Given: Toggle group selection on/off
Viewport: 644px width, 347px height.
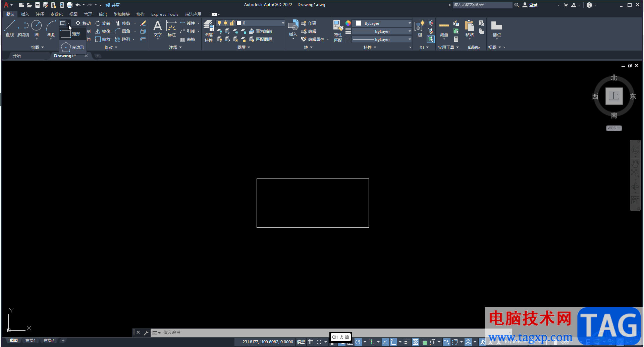Looking at the screenshot, I should click(431, 39).
